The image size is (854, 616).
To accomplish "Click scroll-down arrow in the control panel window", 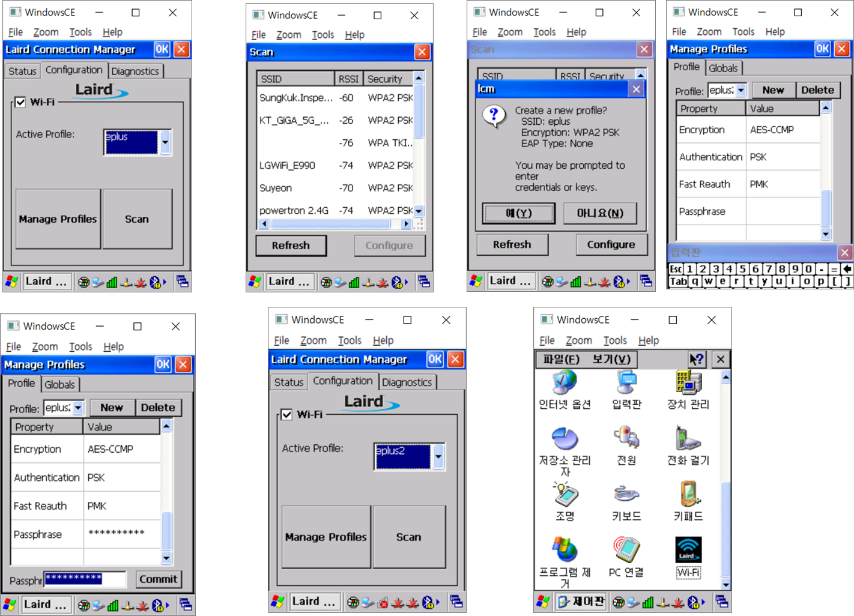I will coord(725,584).
